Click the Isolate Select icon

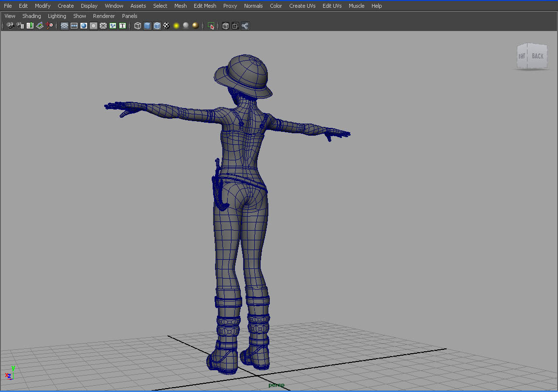click(211, 26)
